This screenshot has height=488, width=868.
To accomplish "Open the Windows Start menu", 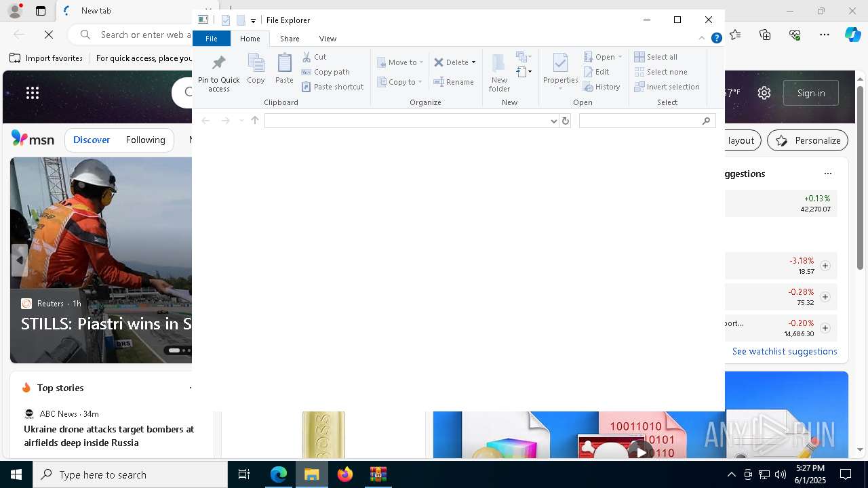I will coord(16,474).
